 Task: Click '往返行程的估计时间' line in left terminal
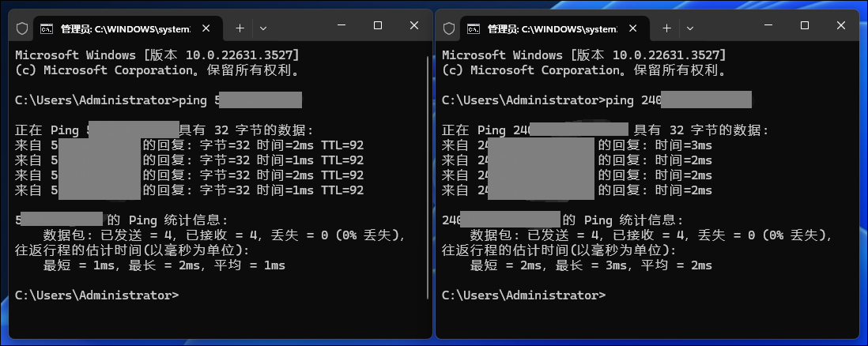click(132, 250)
